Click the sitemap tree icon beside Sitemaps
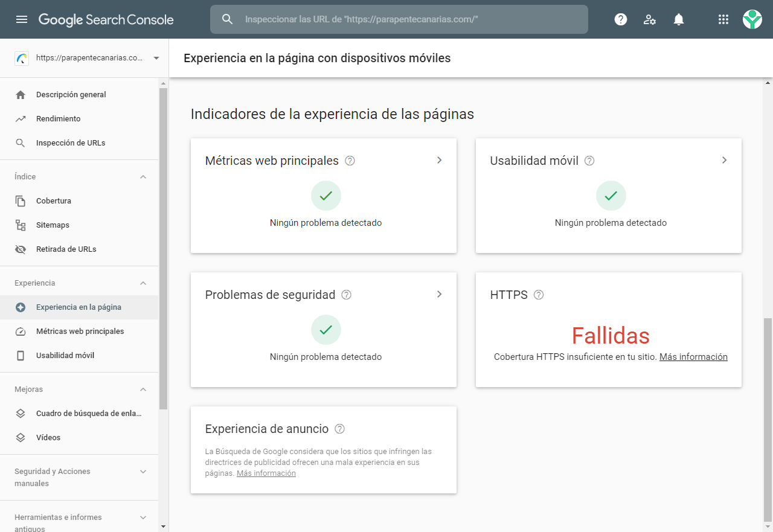The height and width of the screenshot is (532, 773). point(21,225)
